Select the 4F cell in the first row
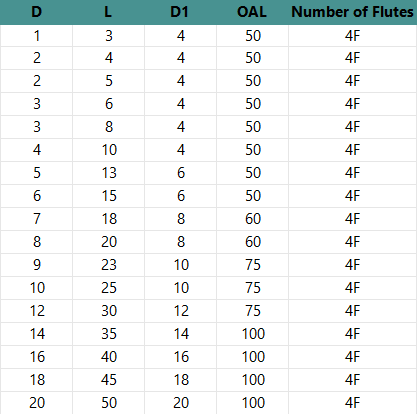The height and width of the screenshot is (414, 417). tap(353, 36)
